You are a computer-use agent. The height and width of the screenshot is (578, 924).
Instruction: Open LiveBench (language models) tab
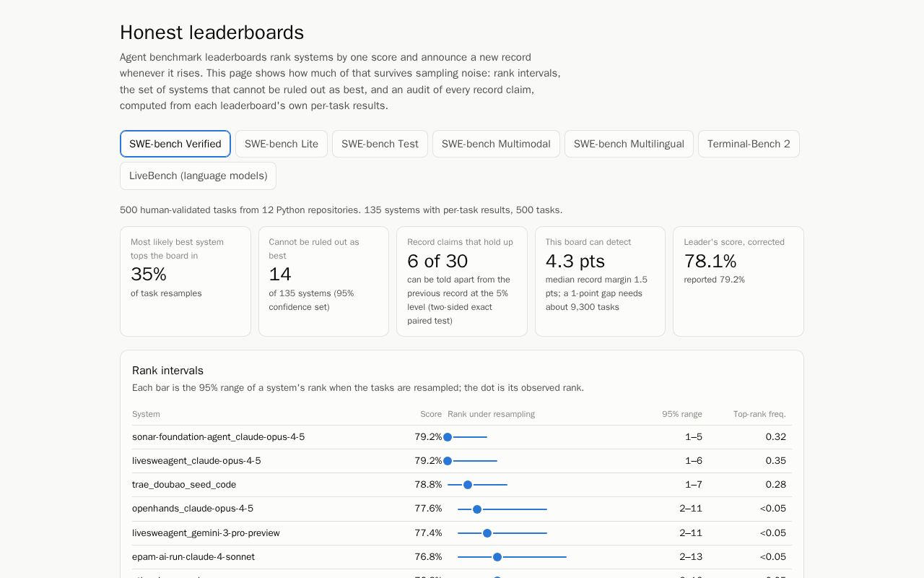pos(198,176)
